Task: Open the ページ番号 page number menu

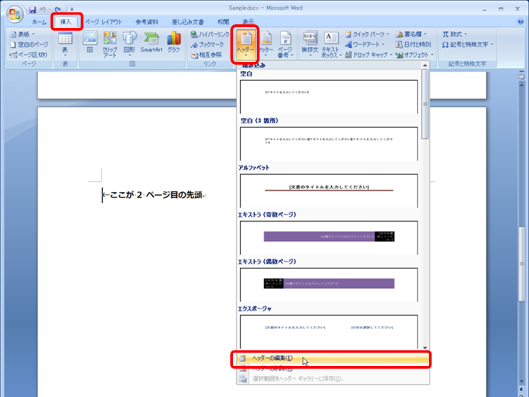Action: [x=285, y=45]
